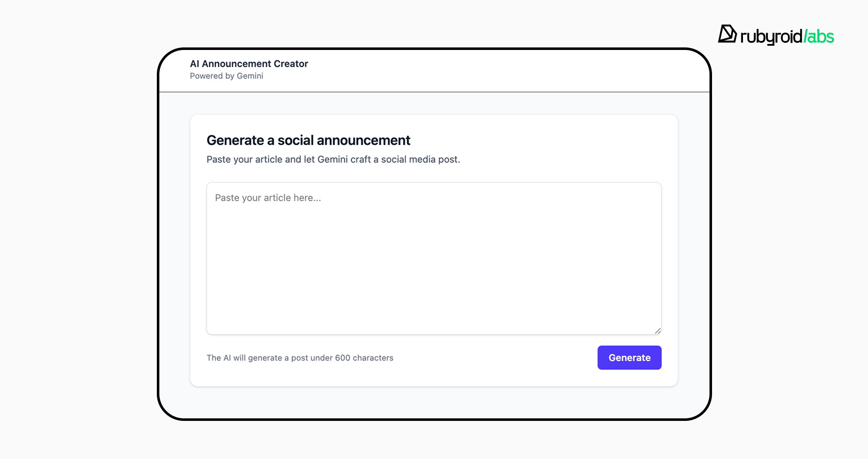Click inside the article text area

[x=434, y=258]
